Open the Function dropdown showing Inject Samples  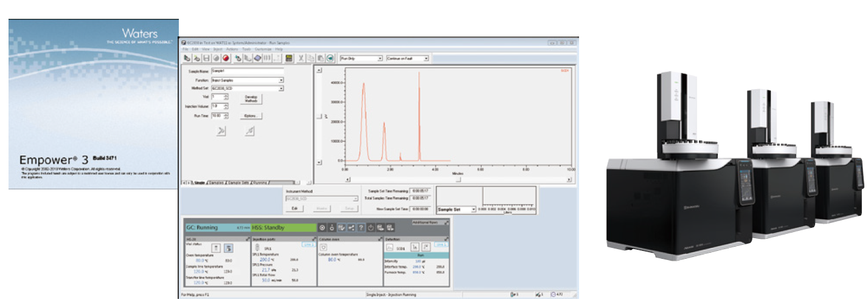point(282,80)
